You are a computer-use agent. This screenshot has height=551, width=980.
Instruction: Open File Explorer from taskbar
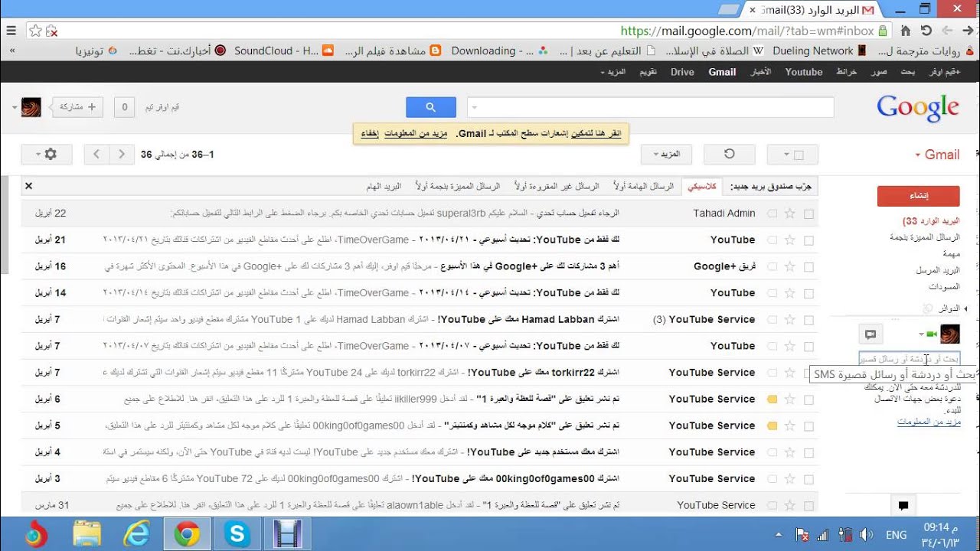(x=87, y=534)
